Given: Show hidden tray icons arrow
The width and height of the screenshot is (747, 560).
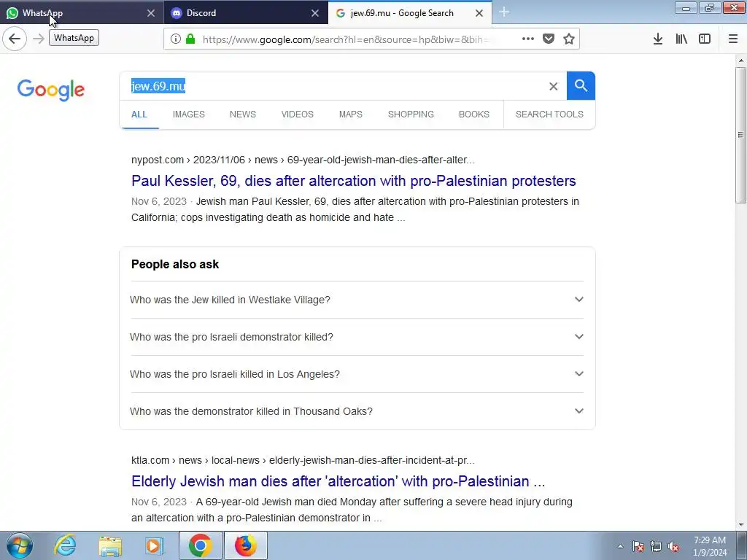Looking at the screenshot, I should tap(620, 546).
